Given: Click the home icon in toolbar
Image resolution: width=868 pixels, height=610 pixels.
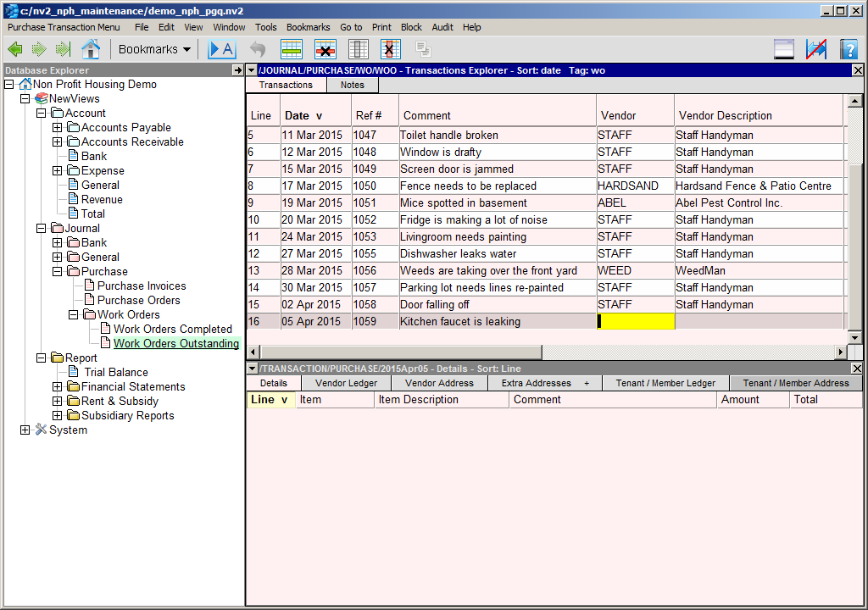Looking at the screenshot, I should pyautogui.click(x=90, y=49).
